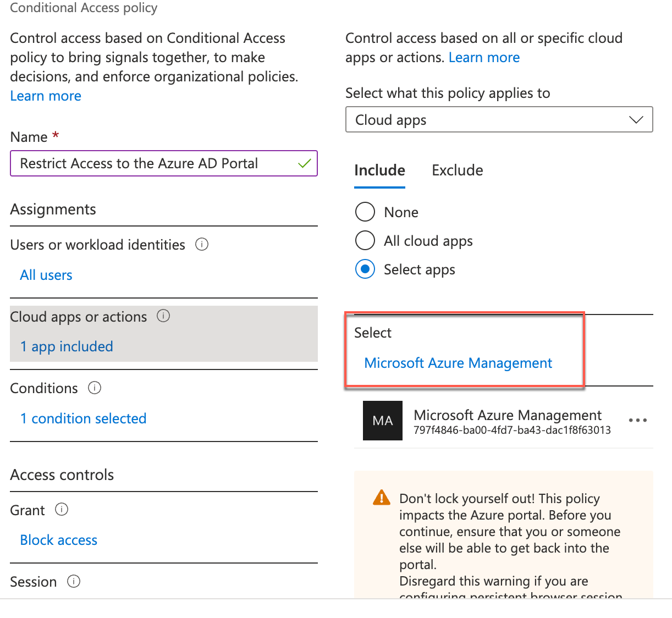Screen dimensions: 672x618
Task: Choose the Select apps radio option
Action: tap(365, 269)
